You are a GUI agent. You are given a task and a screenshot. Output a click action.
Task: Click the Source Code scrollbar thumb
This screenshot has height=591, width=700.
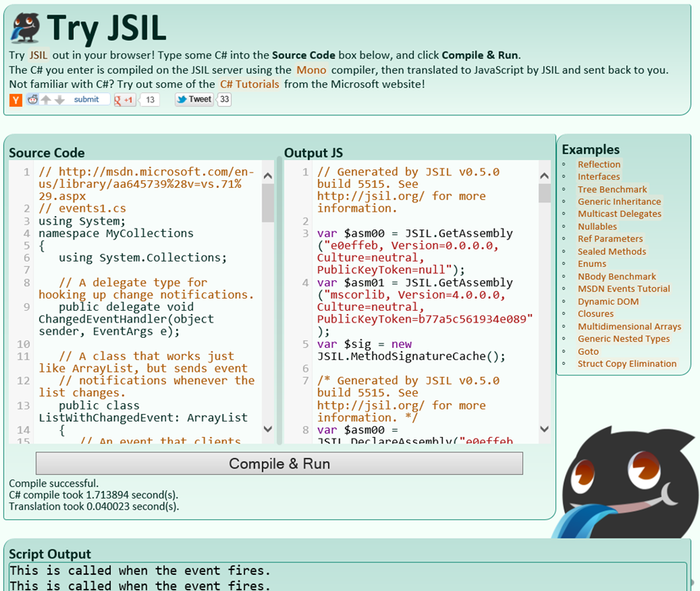tap(268, 203)
